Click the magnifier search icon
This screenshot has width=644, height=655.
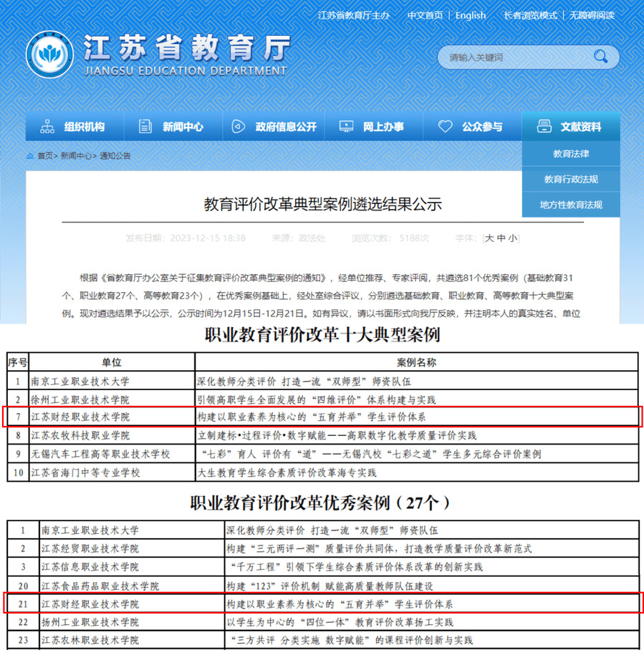click(x=600, y=56)
